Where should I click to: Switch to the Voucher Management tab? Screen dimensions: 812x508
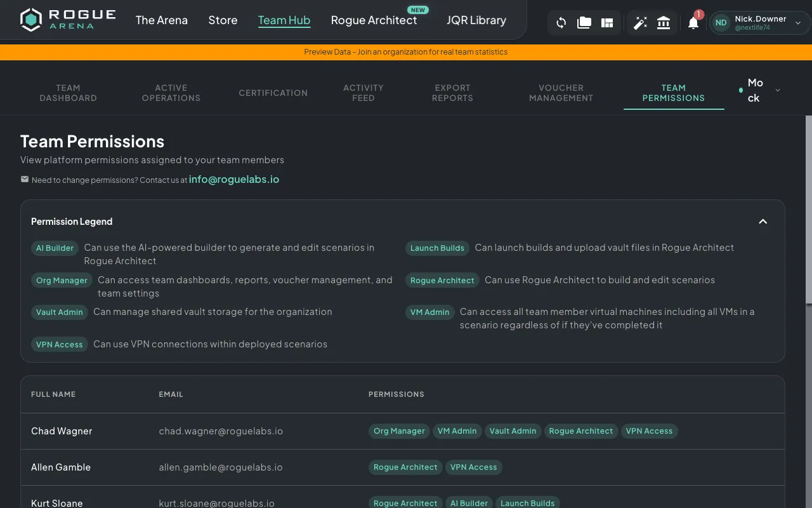click(x=561, y=93)
